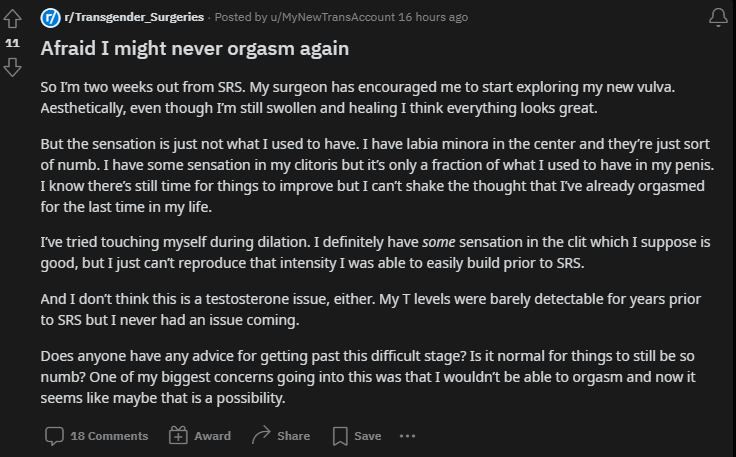Image resolution: width=736 pixels, height=457 pixels.
Task: Open the three-dot more options menu
Action: pos(407,436)
